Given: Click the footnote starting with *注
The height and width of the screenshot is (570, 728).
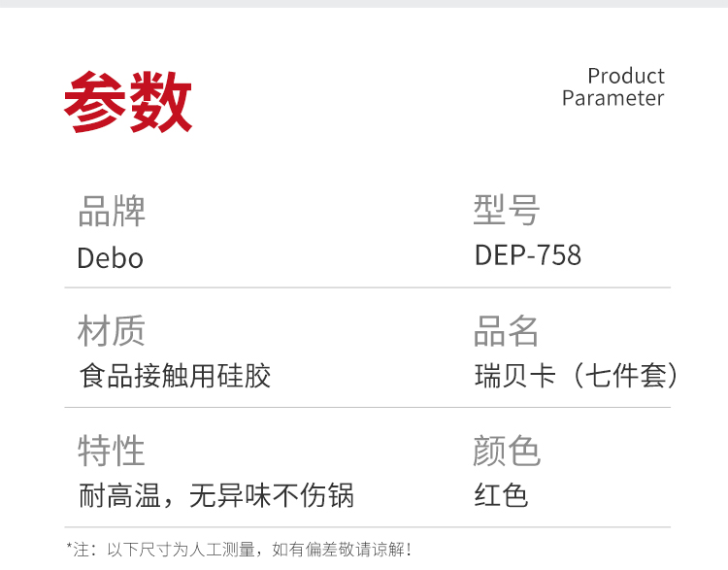Looking at the screenshot, I should tap(239, 550).
